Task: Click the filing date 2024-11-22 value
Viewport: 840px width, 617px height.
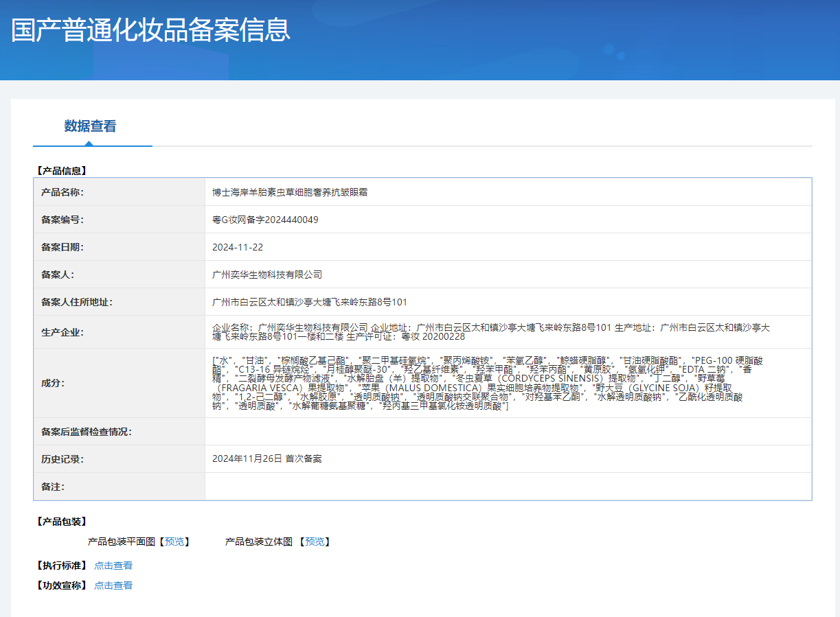Action: [x=238, y=247]
